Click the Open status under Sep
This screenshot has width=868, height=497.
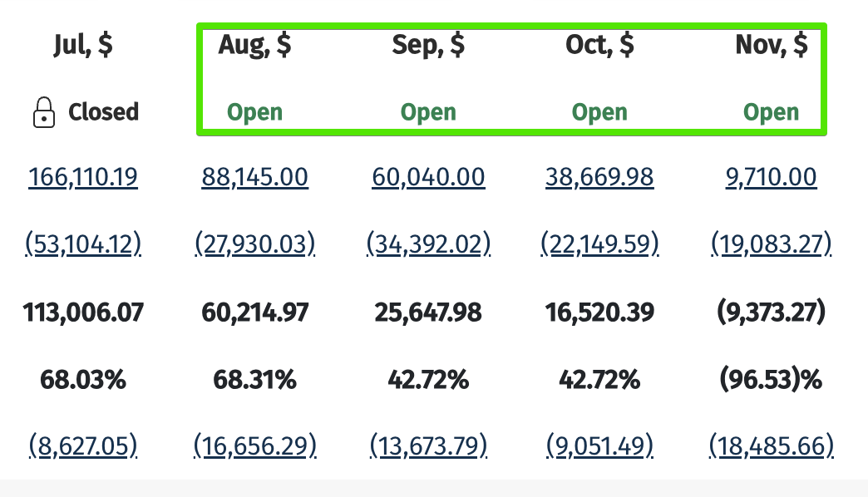click(x=428, y=112)
